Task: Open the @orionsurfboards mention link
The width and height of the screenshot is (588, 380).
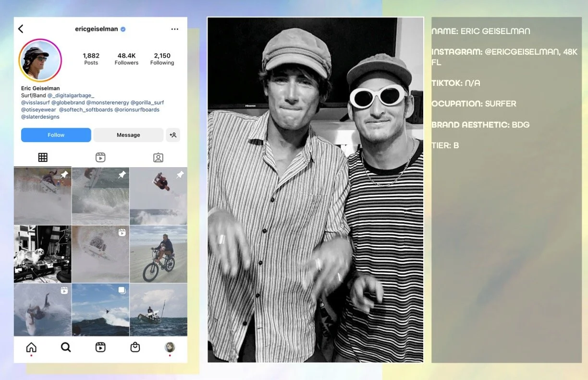Action: pyautogui.click(x=137, y=109)
